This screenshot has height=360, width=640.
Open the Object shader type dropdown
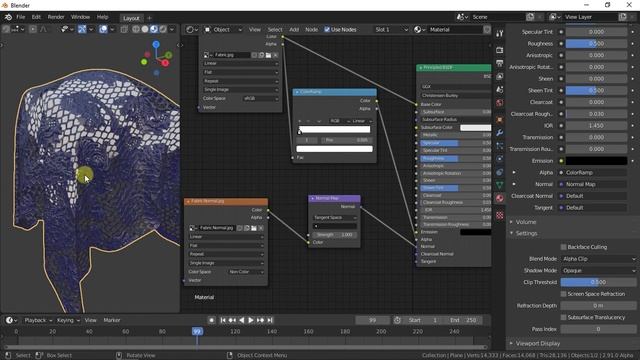(x=223, y=29)
